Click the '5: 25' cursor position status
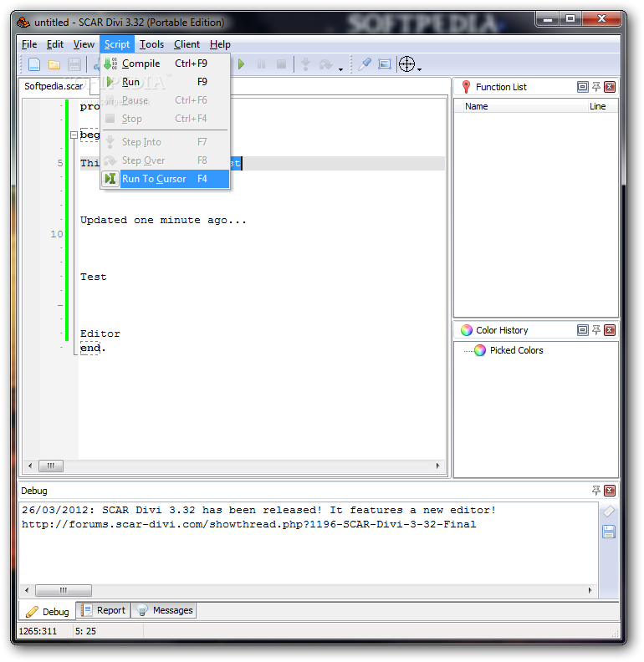Screen dimensions: 644x662 [86, 632]
